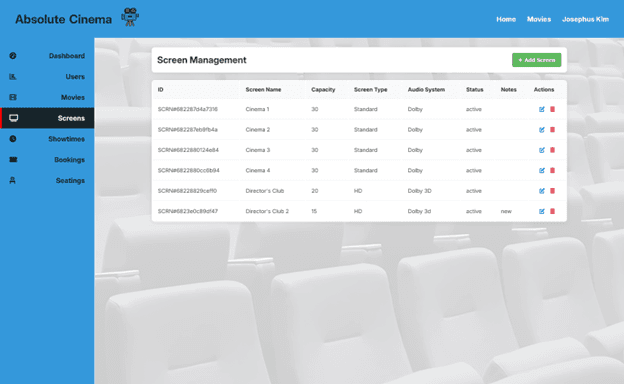Click the Movies film icon in sidebar
This screenshot has height=384, width=624.
tap(13, 97)
